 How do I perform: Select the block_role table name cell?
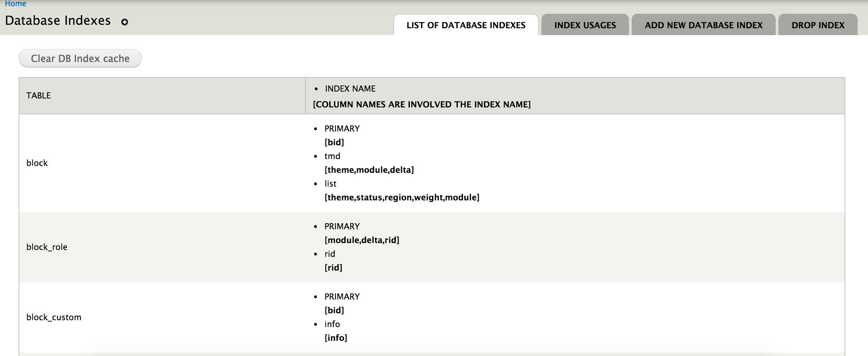[162, 247]
